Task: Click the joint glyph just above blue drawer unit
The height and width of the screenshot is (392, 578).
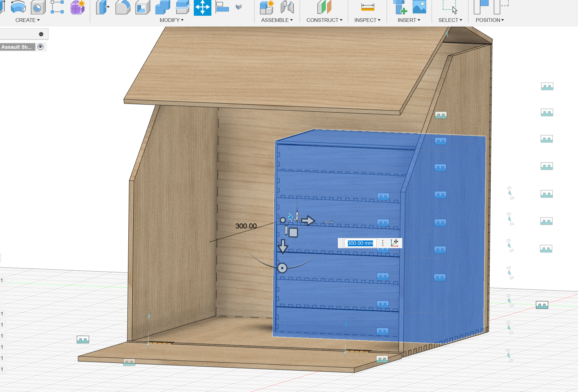Action: coord(441,115)
